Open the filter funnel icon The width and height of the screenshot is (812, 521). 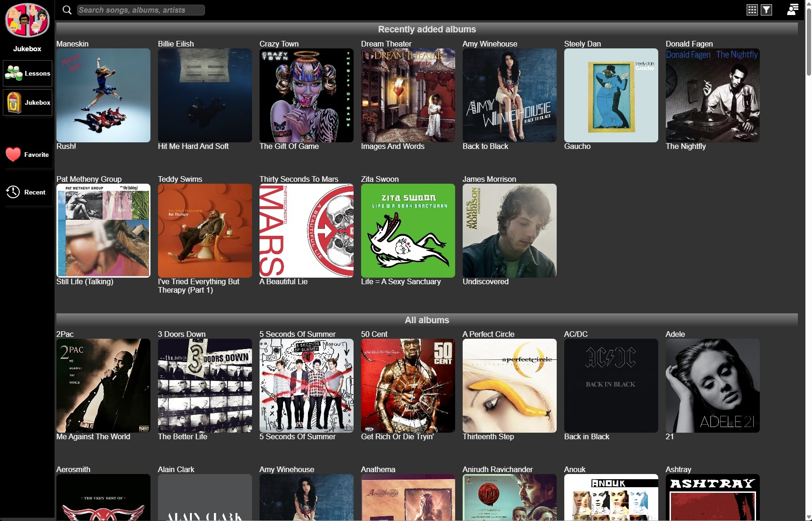(x=766, y=10)
